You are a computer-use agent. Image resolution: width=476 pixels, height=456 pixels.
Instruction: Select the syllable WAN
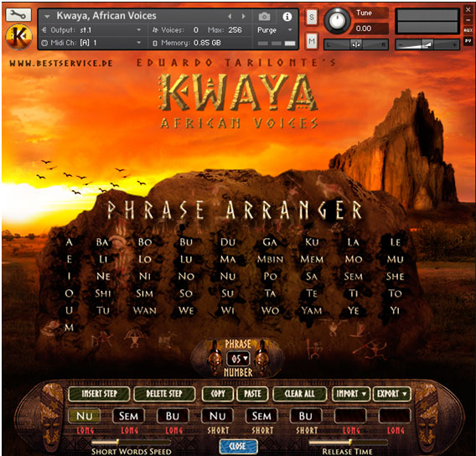(x=145, y=311)
